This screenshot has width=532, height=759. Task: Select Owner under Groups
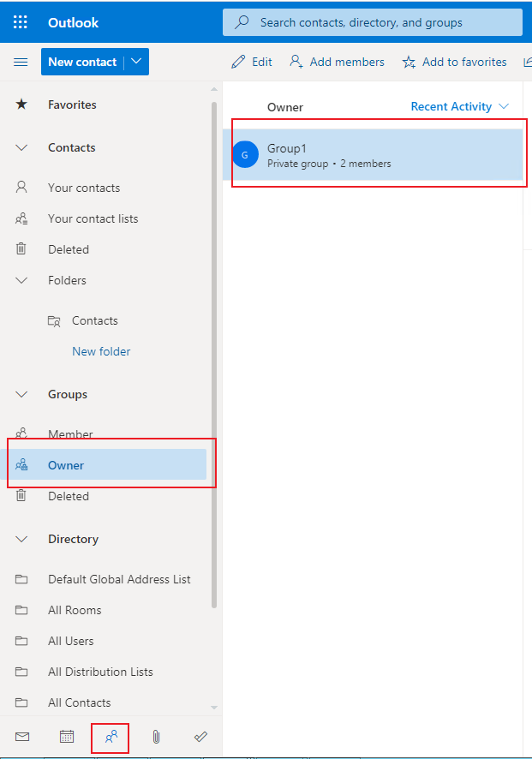point(104,464)
